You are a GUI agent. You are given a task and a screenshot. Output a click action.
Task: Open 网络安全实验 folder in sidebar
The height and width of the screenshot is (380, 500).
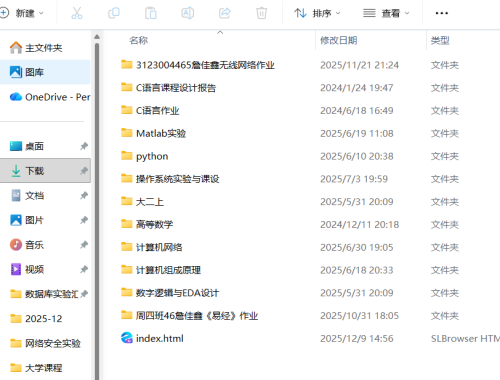point(45,343)
